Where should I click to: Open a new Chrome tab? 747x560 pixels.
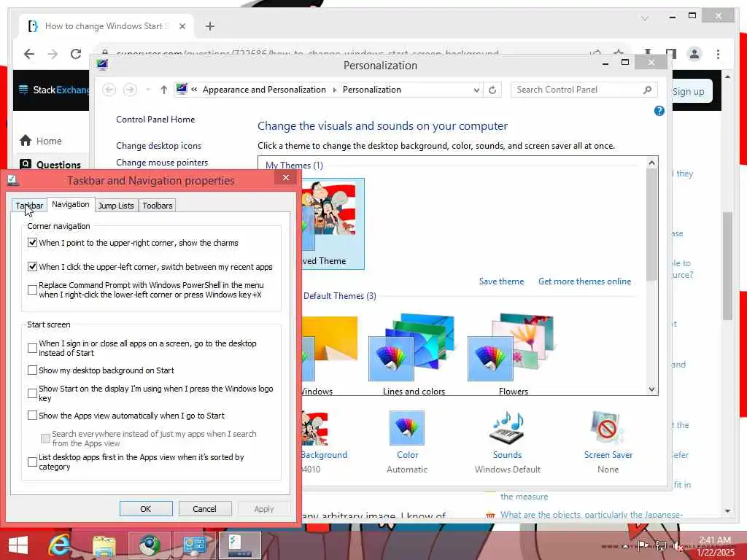click(x=210, y=26)
